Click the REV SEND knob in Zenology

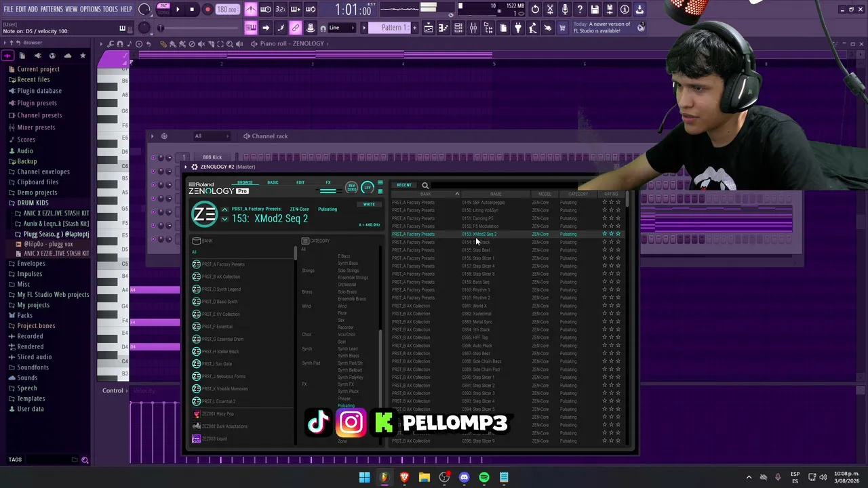tap(351, 187)
